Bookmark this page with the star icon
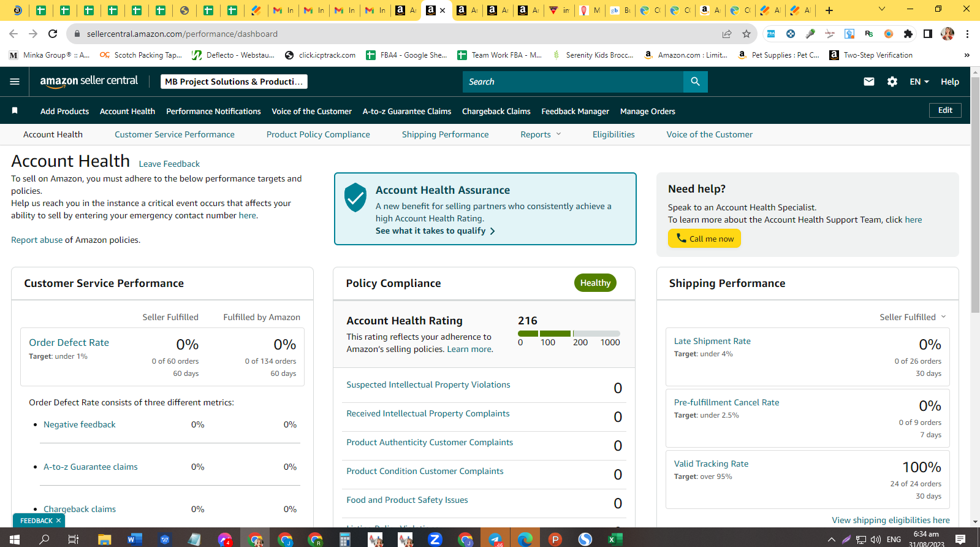 746,34
